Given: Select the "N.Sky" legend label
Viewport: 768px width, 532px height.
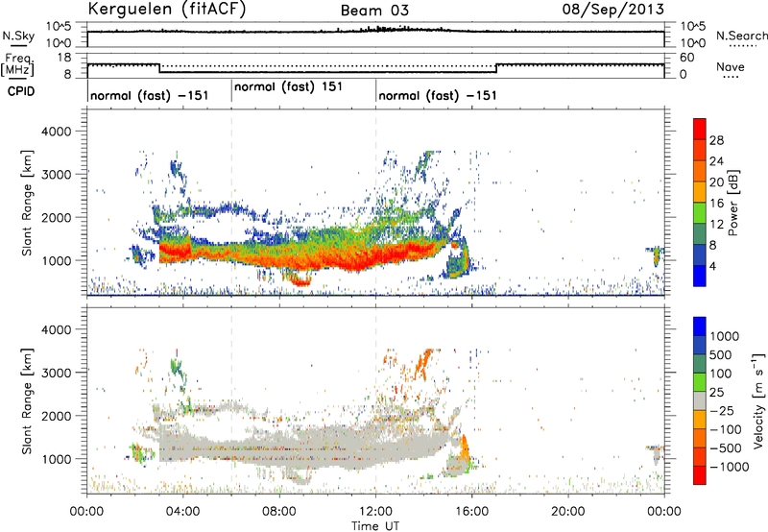Looking at the screenshot, I should click(18, 36).
